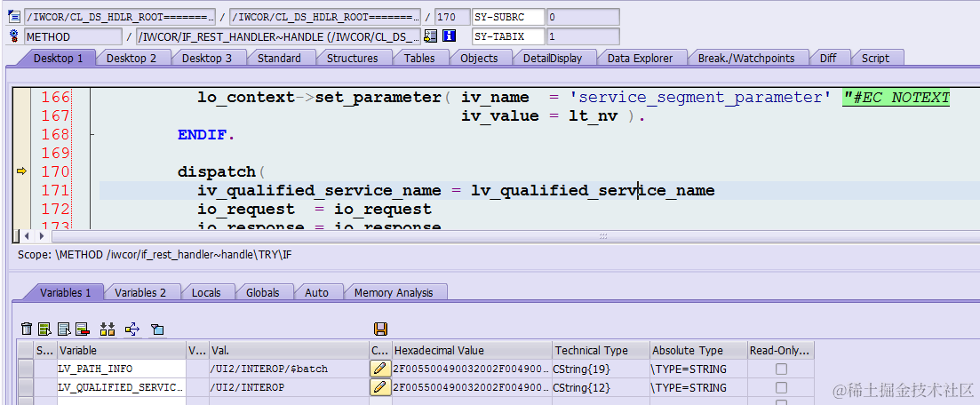Click the Read-Only column header
Image resolution: width=980 pixels, height=405 pixels.
click(781, 351)
